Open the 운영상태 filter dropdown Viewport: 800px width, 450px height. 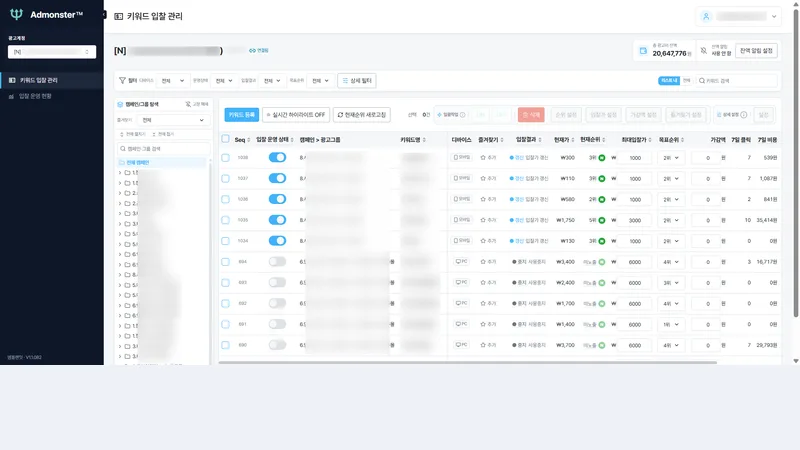[x=223, y=81]
